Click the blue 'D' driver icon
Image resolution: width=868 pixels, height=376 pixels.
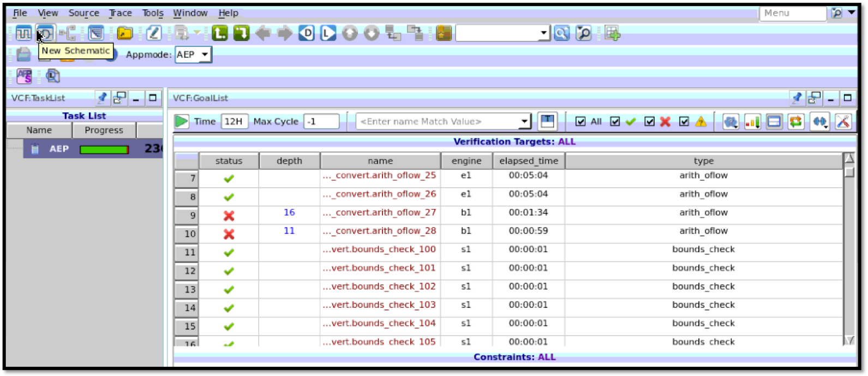[x=307, y=33]
